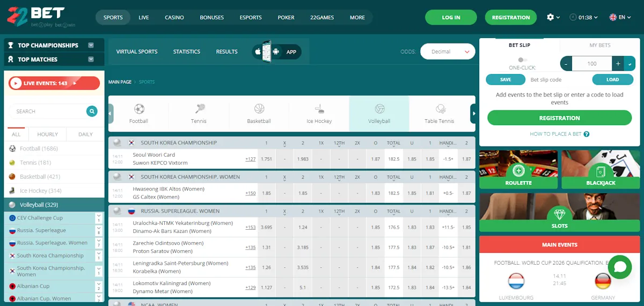Expand the Top Championships section
This screenshot has width=644, height=306.
point(91,46)
